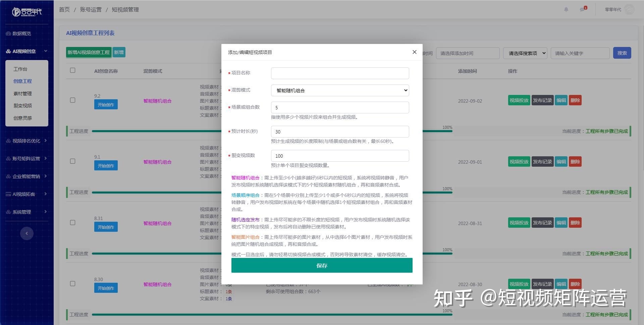Click the 账号矩阵运营 sidebar icon
This screenshot has height=325, width=644.
tap(8, 159)
